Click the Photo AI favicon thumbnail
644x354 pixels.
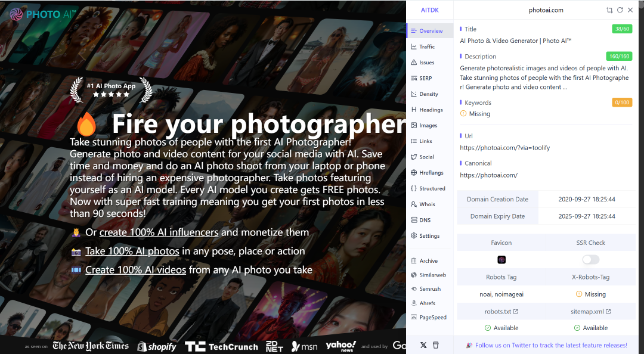pos(501,260)
